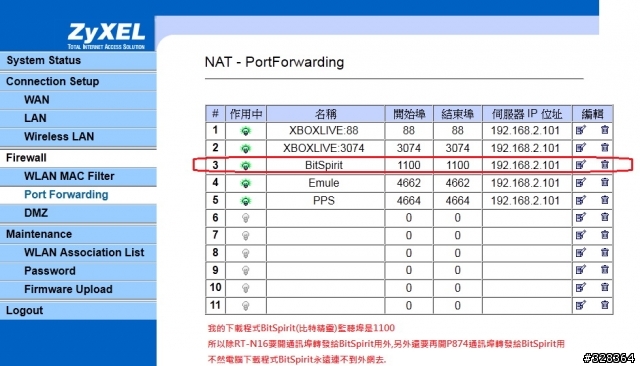Image resolution: width=640 pixels, height=366 pixels.
Task: Delete empty rule number 10
Action: point(604,287)
